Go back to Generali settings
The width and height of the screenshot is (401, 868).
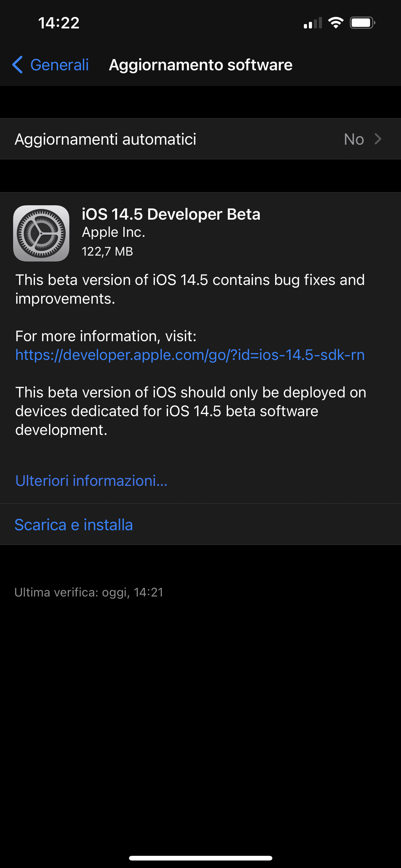(x=51, y=65)
